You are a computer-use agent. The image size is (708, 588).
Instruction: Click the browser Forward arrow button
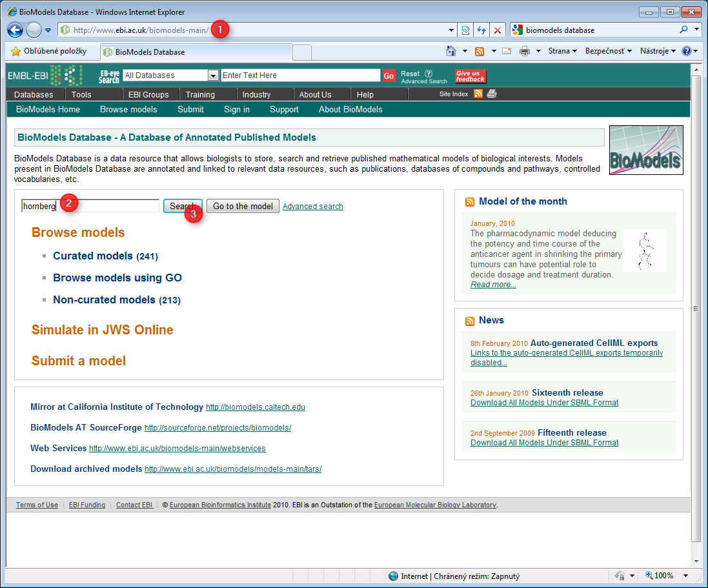point(34,30)
